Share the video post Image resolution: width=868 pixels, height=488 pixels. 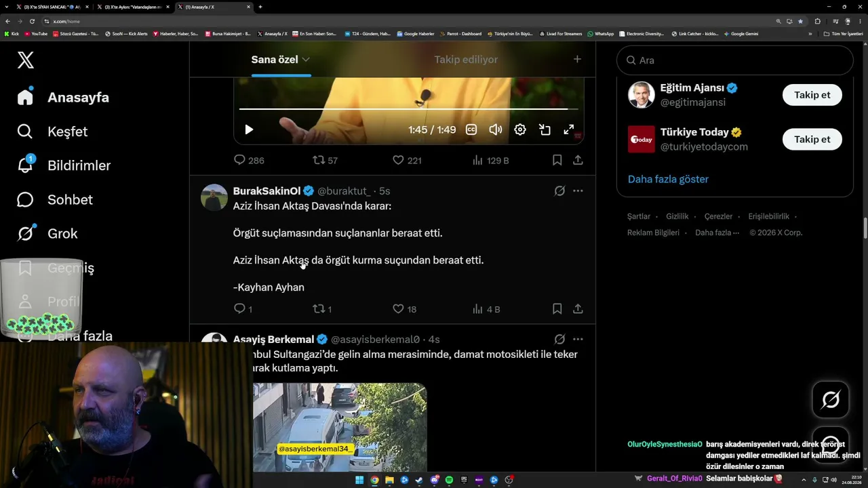tap(578, 160)
